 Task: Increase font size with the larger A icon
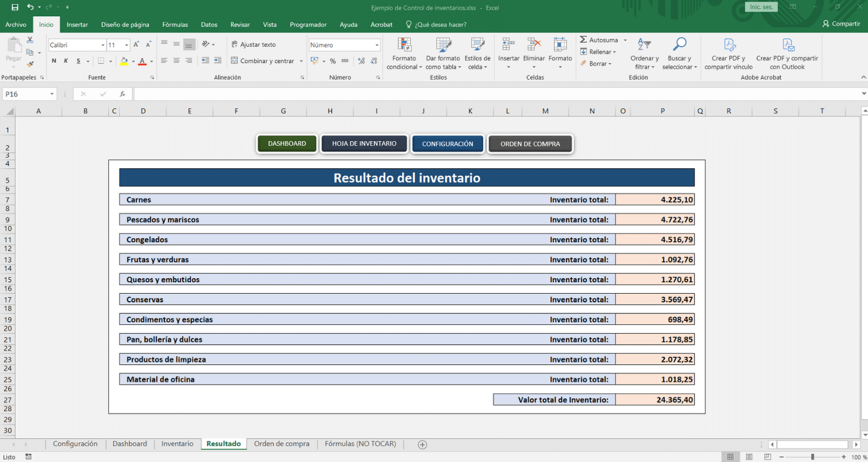[136, 45]
